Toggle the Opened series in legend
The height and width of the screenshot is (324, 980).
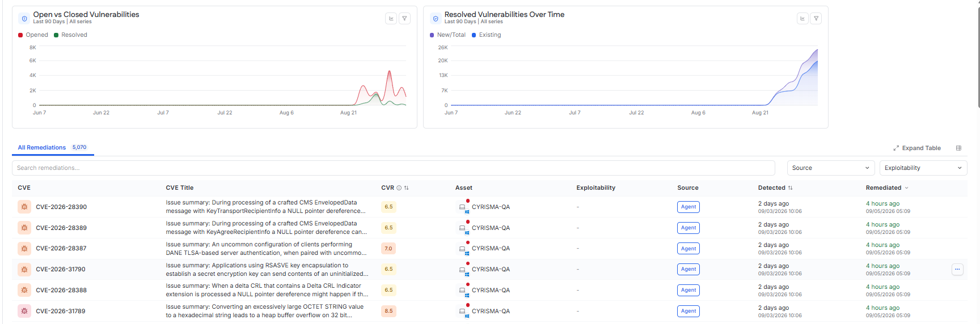33,35
